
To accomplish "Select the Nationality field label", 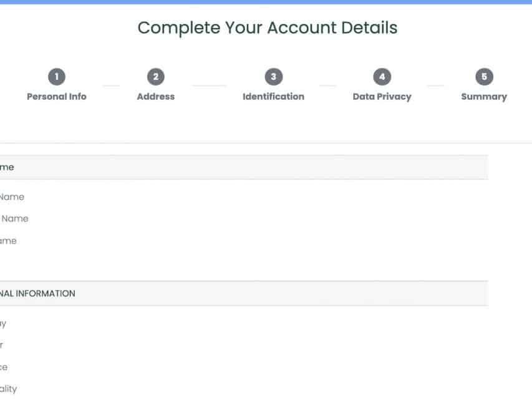I will click(x=8, y=389).
